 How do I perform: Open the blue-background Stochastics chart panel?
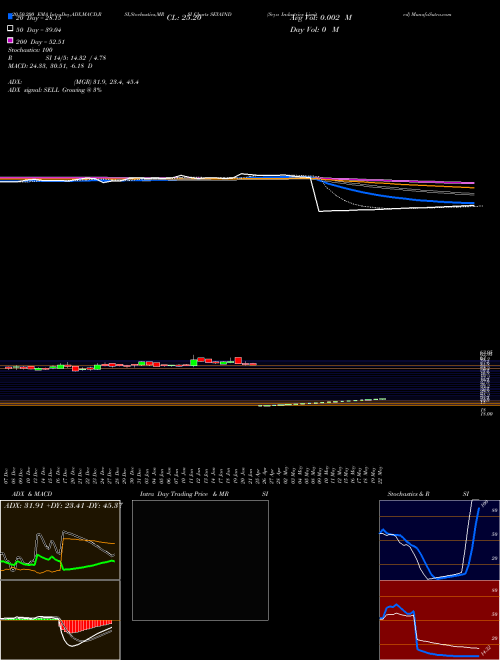439,540
